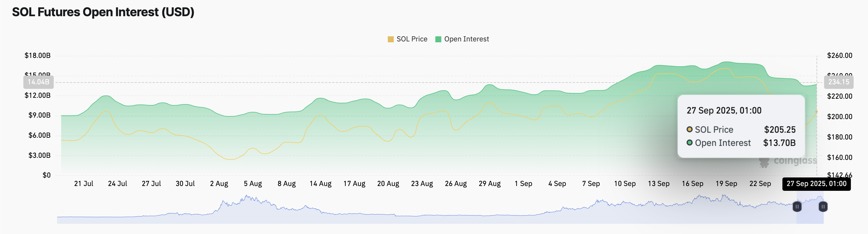Click the left navigator pause-style handle

[797, 206]
